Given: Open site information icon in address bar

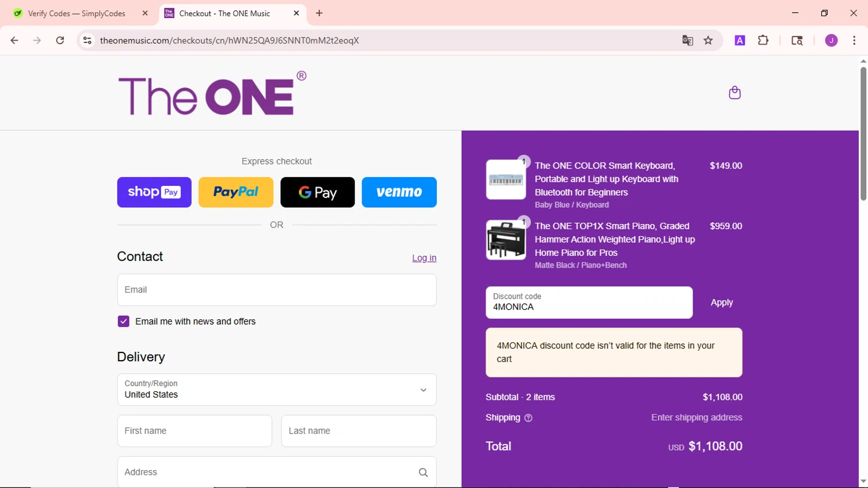Looking at the screenshot, I should 87,41.
